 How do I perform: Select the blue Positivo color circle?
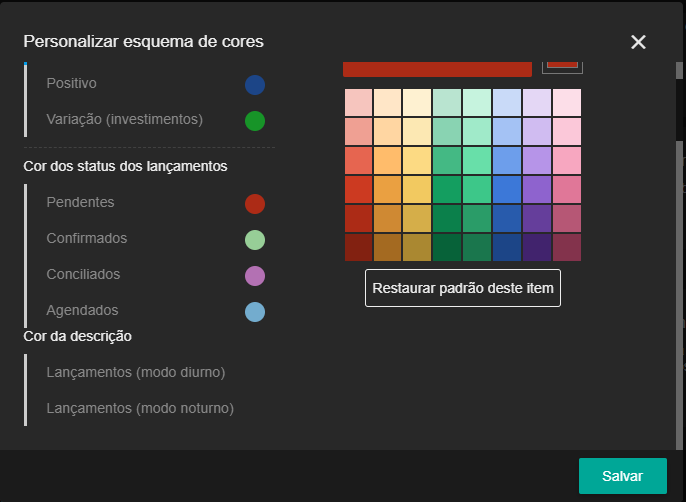tap(255, 84)
